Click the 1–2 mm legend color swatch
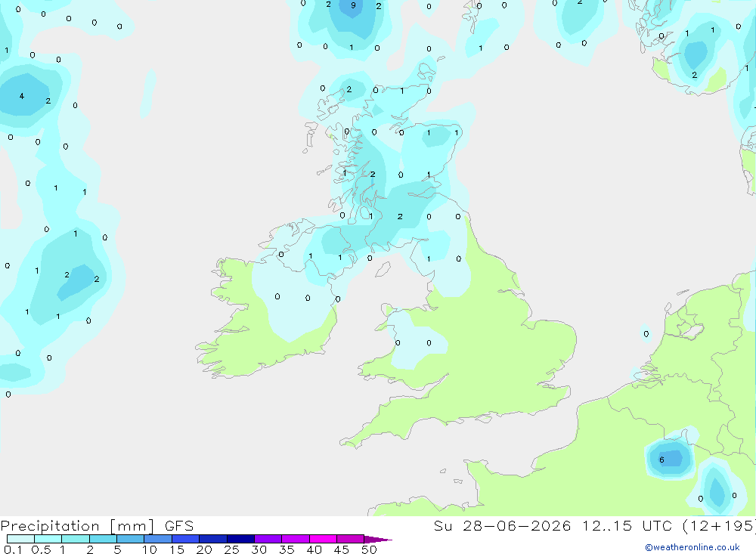This screenshot has width=756, height=554. click(x=75, y=539)
